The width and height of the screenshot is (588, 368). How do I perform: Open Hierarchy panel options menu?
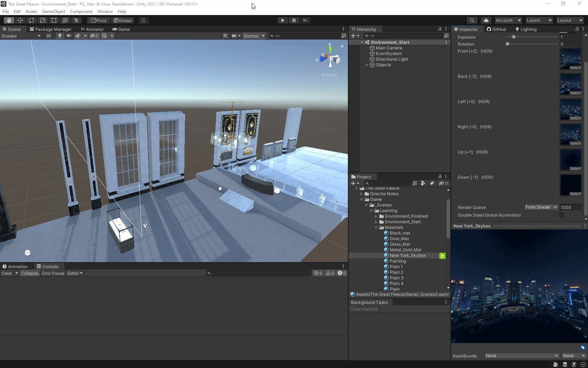[446, 29]
